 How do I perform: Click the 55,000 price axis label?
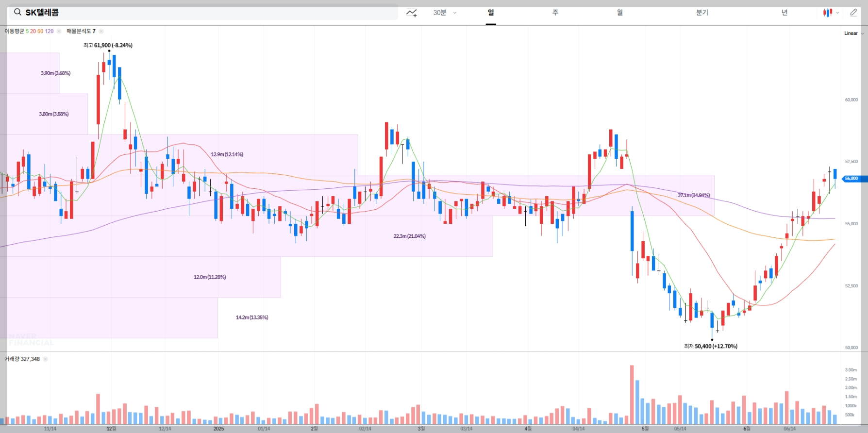[x=851, y=224]
